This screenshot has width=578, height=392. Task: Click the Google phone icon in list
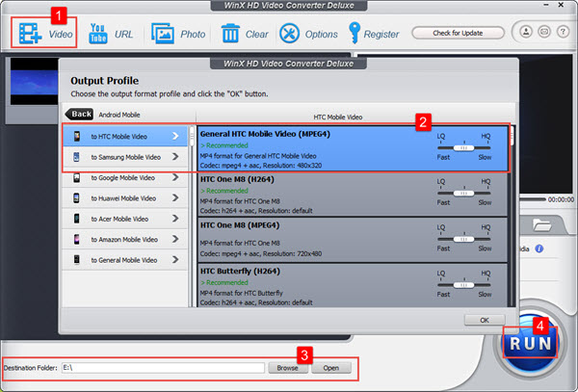(76, 177)
